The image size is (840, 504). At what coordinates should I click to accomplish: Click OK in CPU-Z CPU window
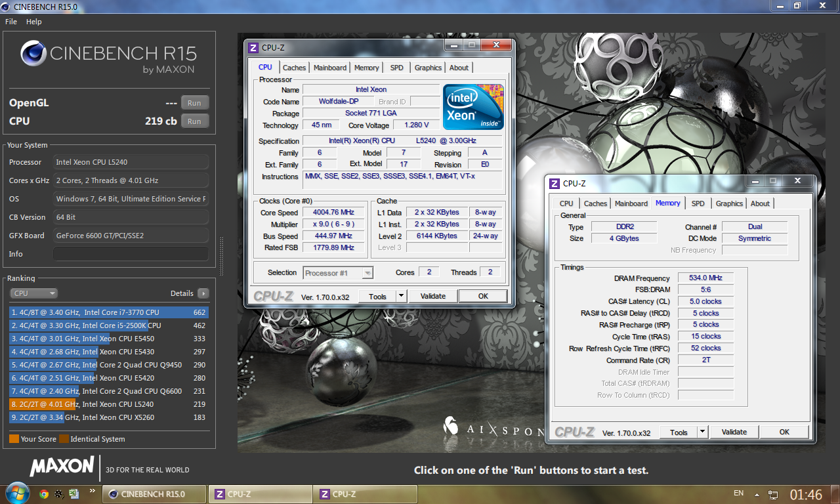tap(483, 296)
